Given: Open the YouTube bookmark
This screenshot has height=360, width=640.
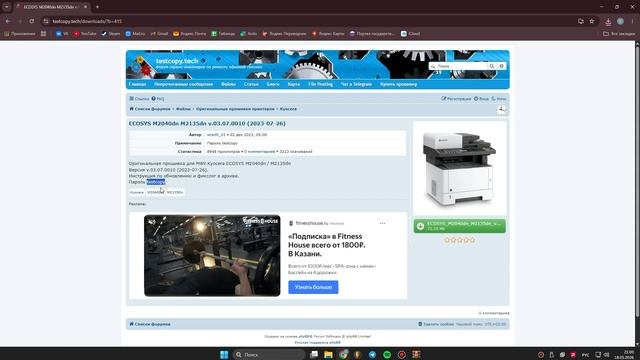Looking at the screenshot, I should [85, 33].
